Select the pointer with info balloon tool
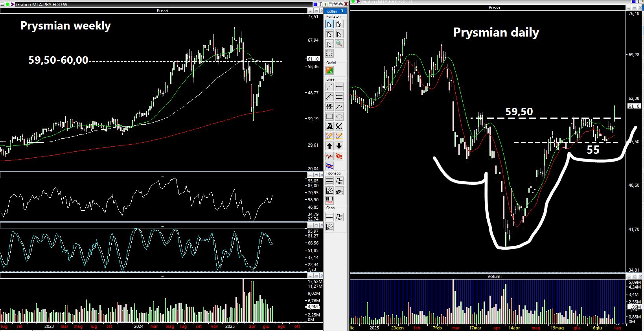This screenshot has width=644, height=331. point(339,24)
